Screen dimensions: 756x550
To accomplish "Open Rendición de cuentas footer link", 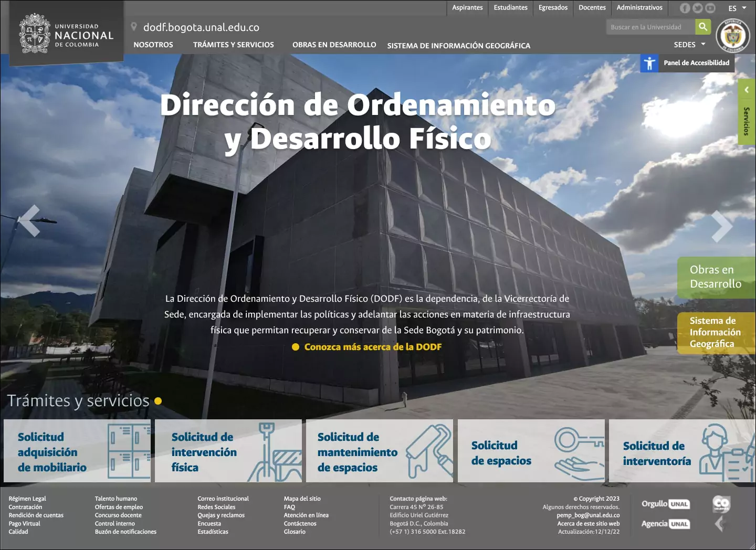I will pos(36,515).
